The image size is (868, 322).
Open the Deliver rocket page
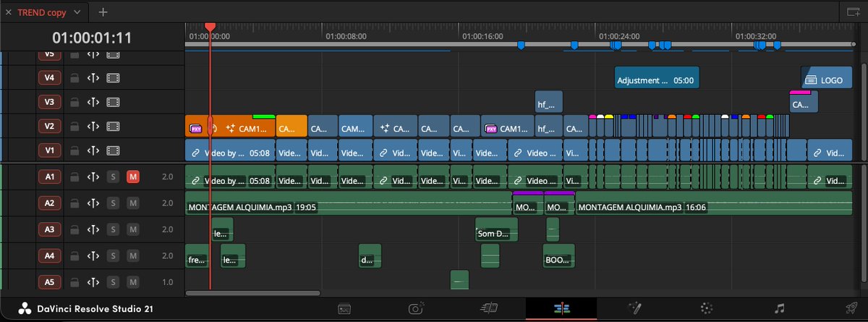(x=851, y=309)
